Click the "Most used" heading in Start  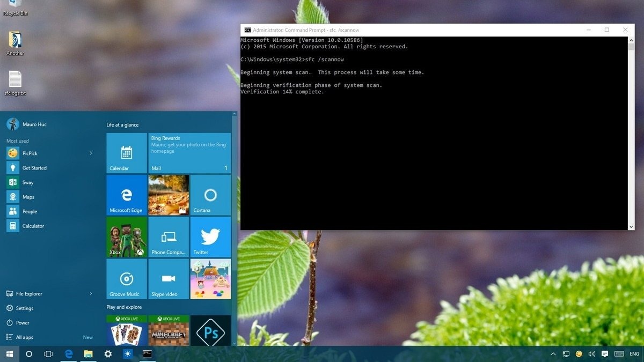[18, 141]
